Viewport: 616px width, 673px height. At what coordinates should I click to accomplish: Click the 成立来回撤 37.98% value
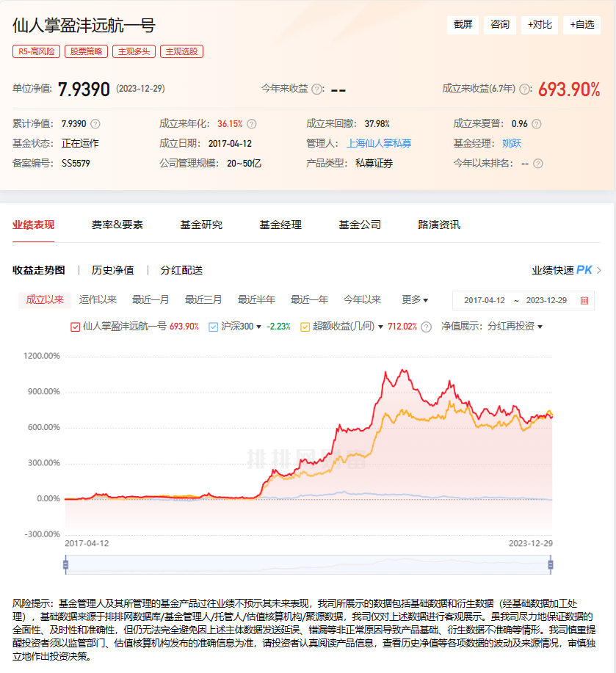click(377, 124)
